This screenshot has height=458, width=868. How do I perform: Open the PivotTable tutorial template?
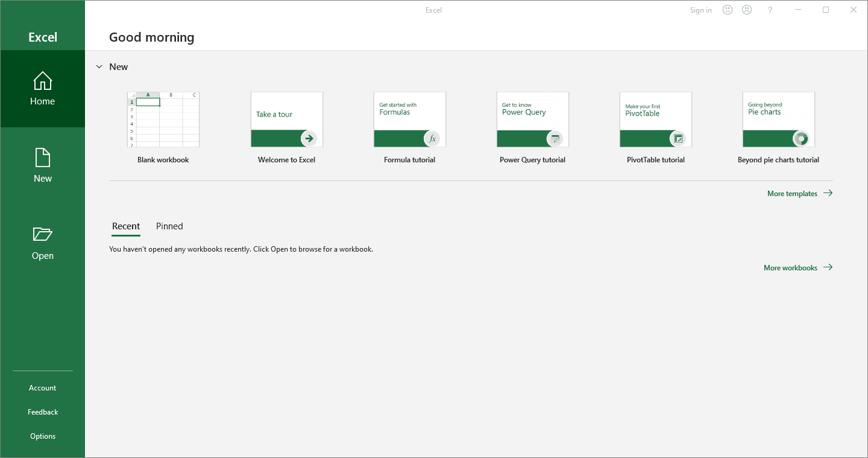point(655,119)
